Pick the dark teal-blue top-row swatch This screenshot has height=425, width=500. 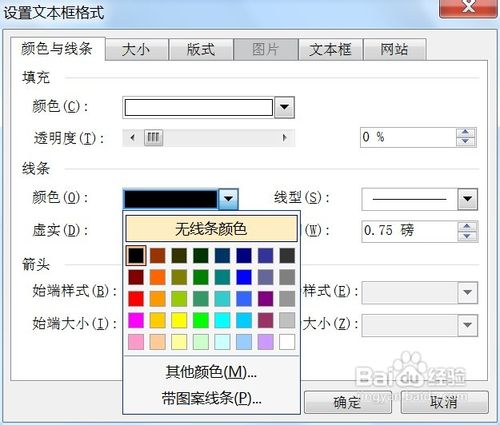pos(222,256)
